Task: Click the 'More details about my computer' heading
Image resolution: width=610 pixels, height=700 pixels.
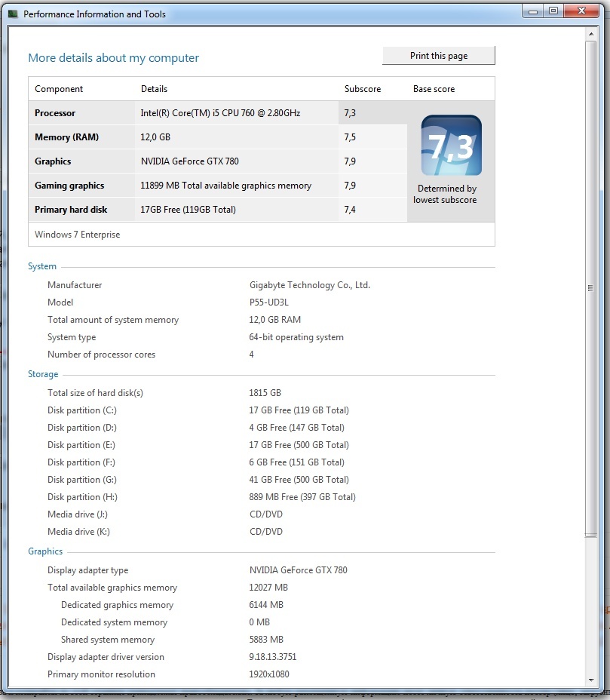Action: 113,58
